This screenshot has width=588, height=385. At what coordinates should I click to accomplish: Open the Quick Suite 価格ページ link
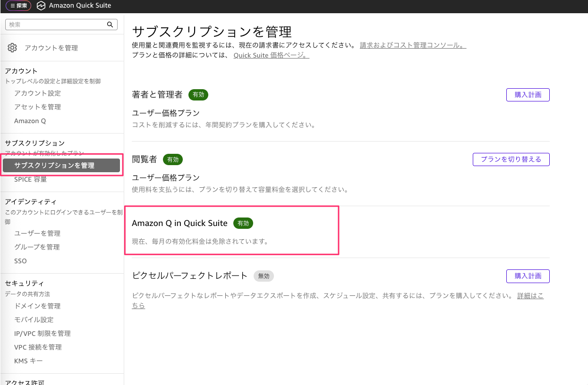tap(271, 55)
